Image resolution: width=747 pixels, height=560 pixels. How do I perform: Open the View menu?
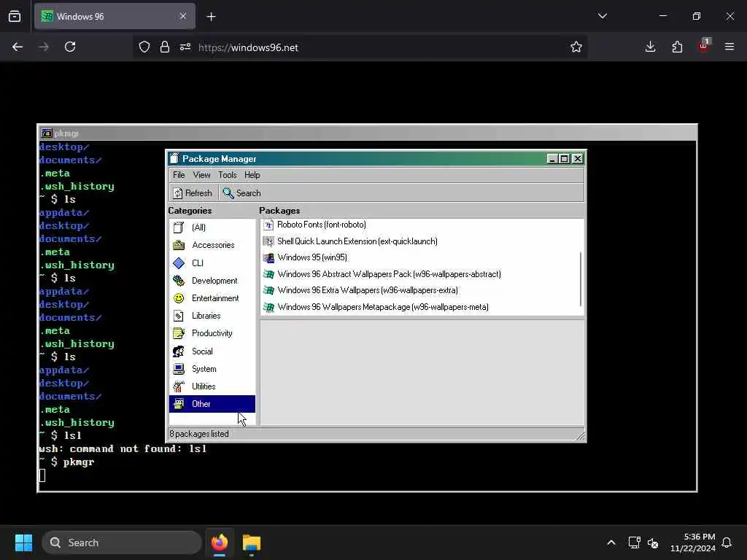click(x=201, y=175)
